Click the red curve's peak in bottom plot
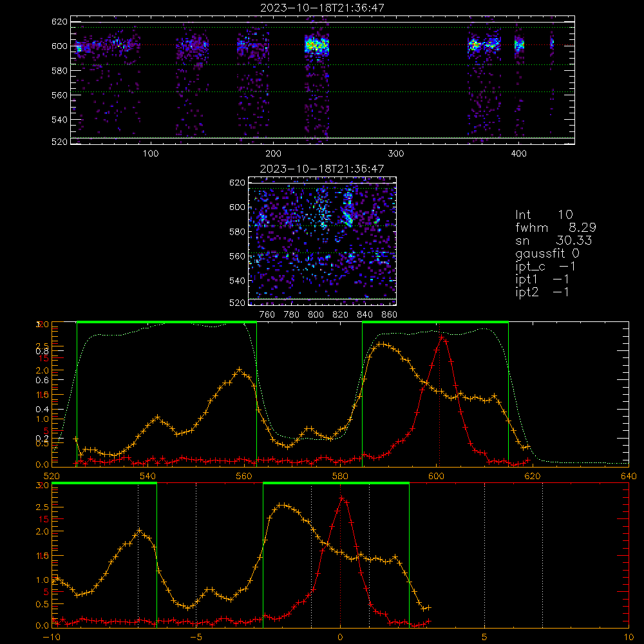The image size is (644, 644). pos(342,498)
